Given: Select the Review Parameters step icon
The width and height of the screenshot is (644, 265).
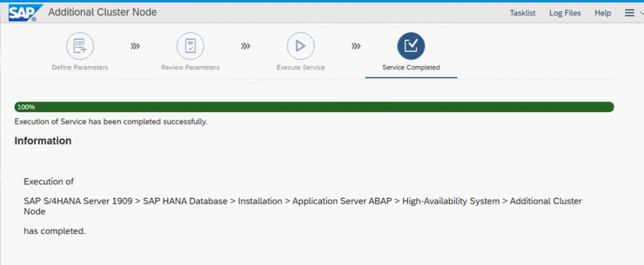Looking at the screenshot, I should click(190, 46).
